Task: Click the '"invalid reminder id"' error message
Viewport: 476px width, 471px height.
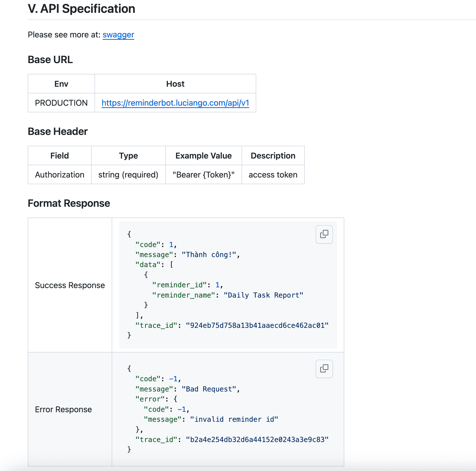Action: coord(234,419)
